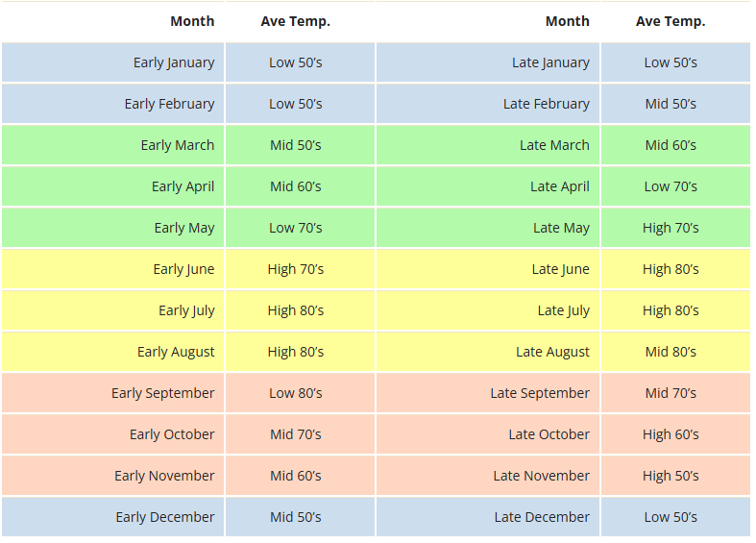Select the Early December cell
This screenshot has height=543, width=756.
click(112, 517)
